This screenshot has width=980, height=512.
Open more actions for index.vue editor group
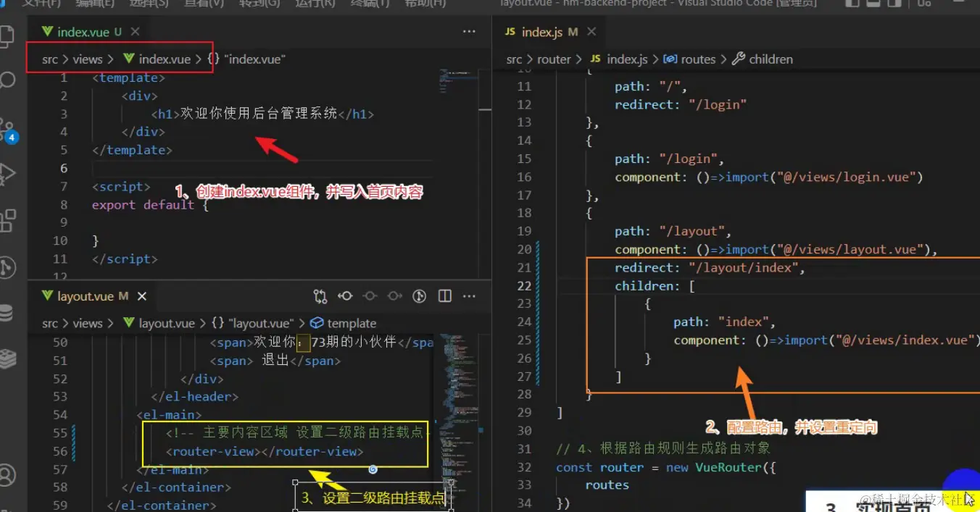tap(470, 32)
